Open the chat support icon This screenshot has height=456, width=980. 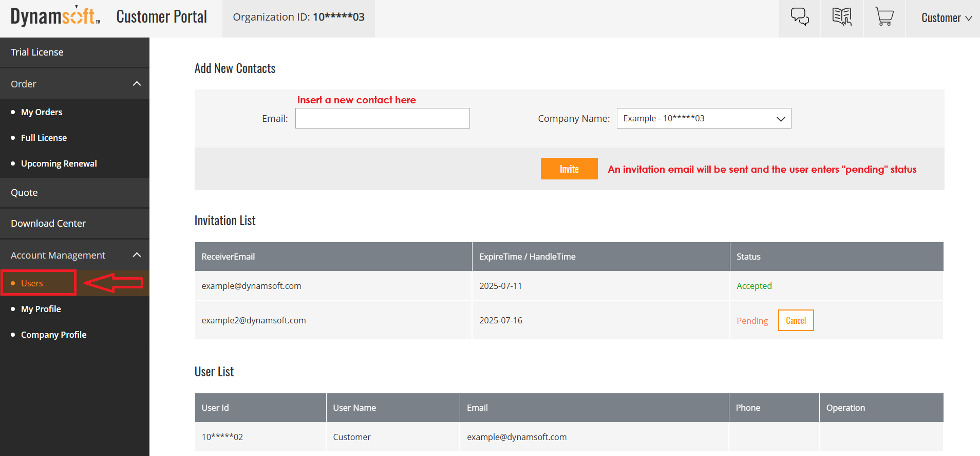click(x=799, y=17)
